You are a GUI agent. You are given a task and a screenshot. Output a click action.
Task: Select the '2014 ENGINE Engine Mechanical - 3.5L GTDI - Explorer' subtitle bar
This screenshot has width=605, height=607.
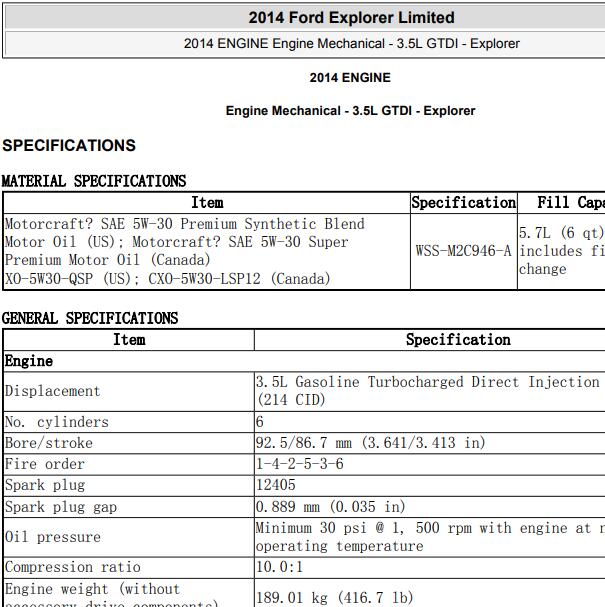coord(351,43)
